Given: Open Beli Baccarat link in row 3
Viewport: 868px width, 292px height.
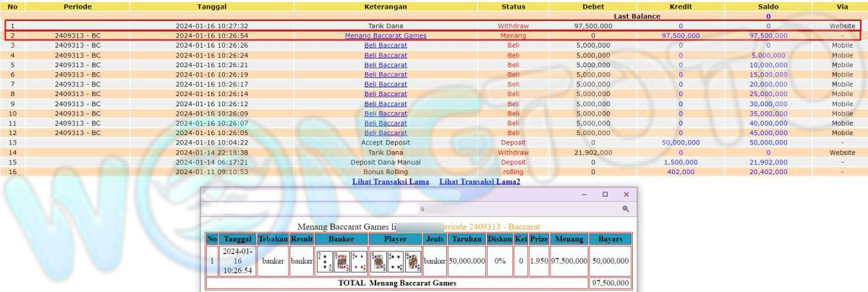Looking at the screenshot, I should pyautogui.click(x=386, y=45).
